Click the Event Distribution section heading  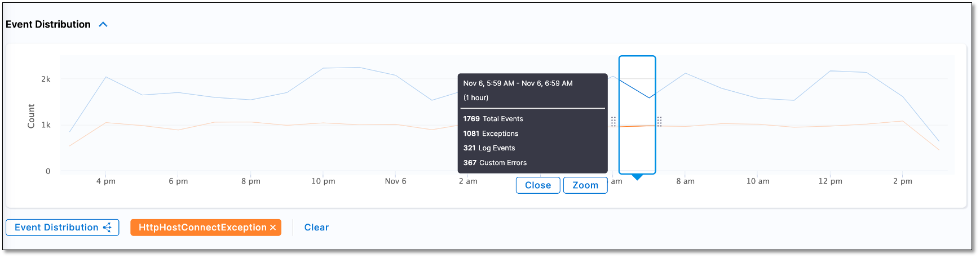tap(48, 24)
